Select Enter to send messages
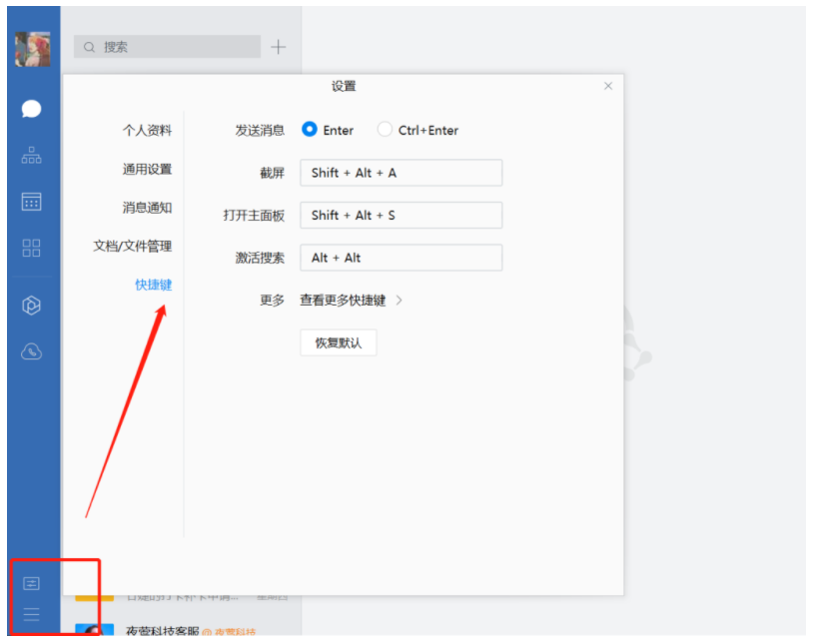The image size is (816, 644). tap(310, 129)
